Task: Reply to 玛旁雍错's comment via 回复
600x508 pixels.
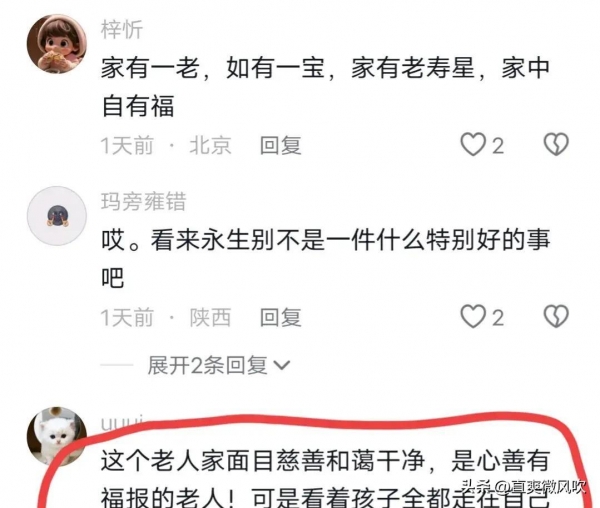Action: [x=280, y=318]
